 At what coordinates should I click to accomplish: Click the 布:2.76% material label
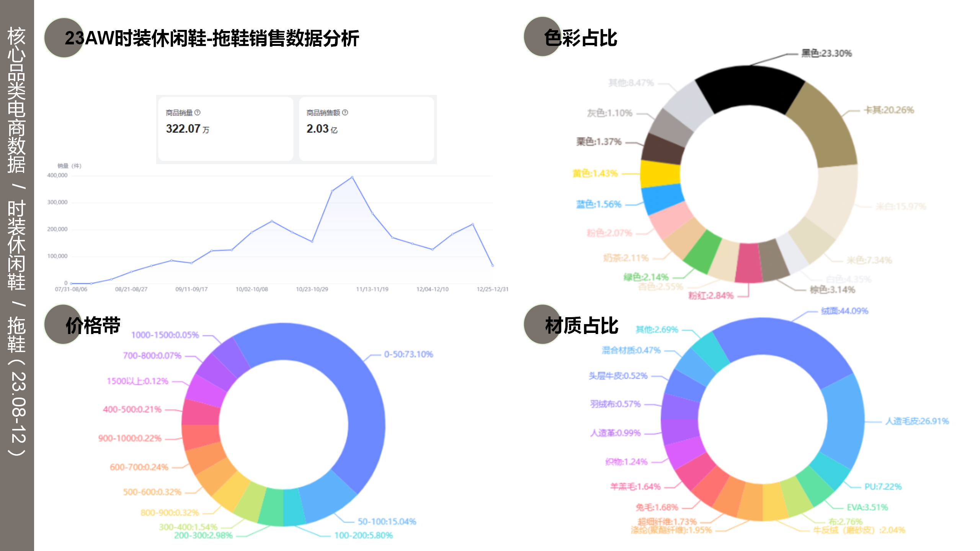click(x=845, y=522)
